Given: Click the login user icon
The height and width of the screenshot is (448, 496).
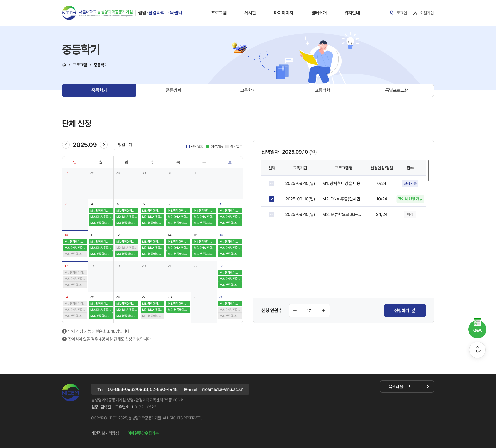Looking at the screenshot, I should tap(391, 13).
